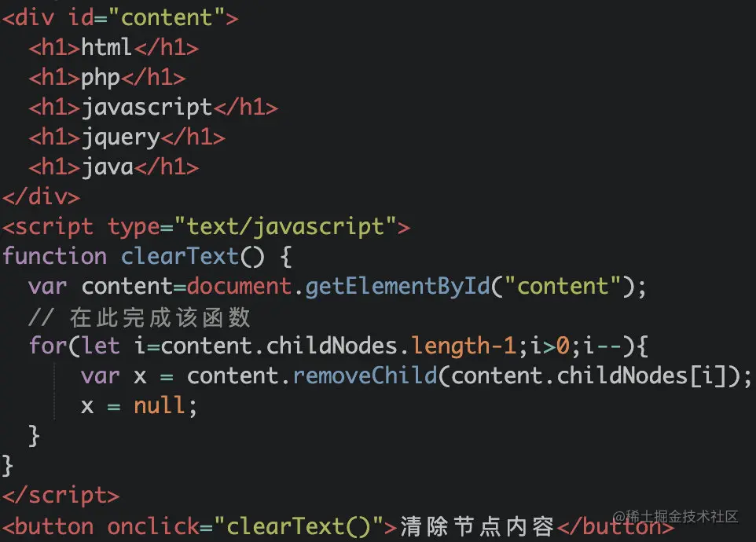Screen dimensions: 756x542
Task: Click the Chinese comment line
Action: click(140, 317)
